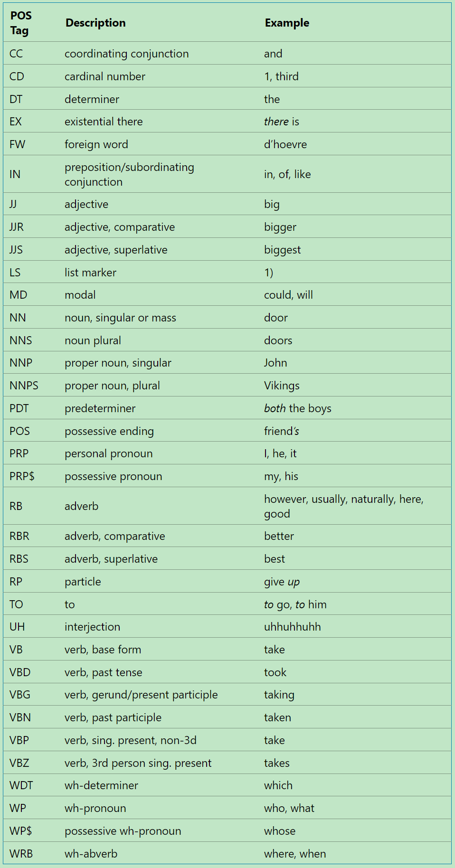Click the "possessive wh-pronoun" description
Screen dimensions: 455x868
click(x=123, y=831)
